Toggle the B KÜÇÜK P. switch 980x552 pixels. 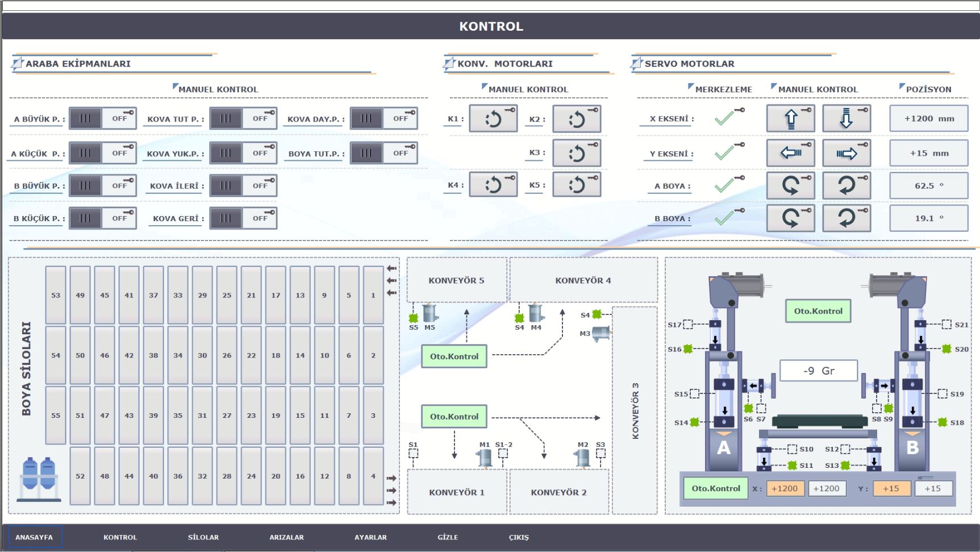[102, 218]
